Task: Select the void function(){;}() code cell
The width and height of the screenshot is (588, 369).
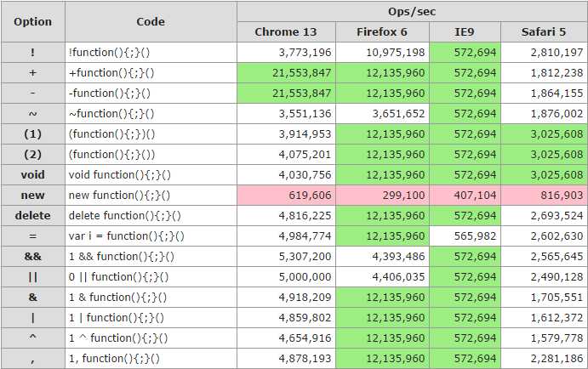Action: 151,175
